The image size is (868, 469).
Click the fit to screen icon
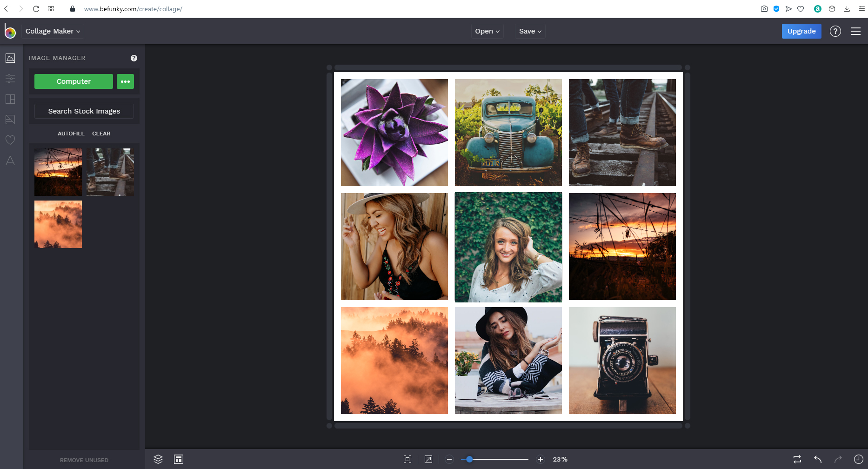pos(407,459)
